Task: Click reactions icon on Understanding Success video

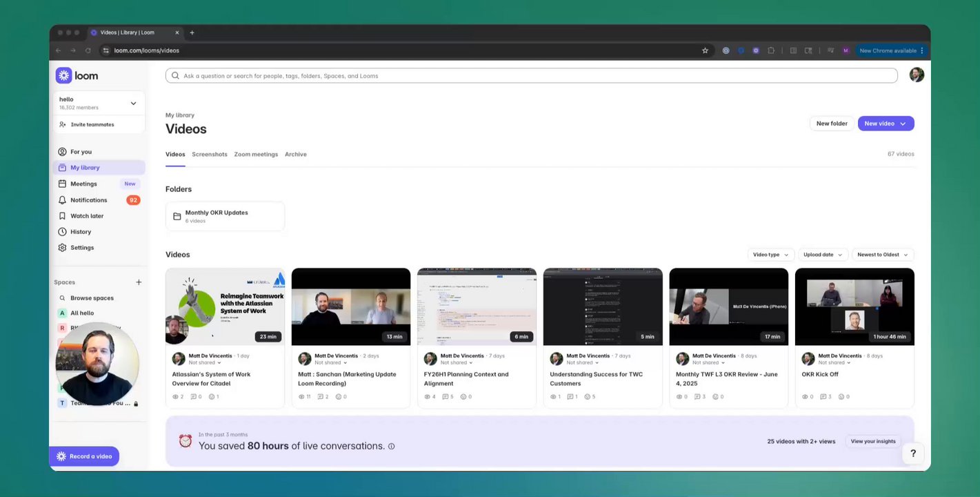Action: click(588, 397)
